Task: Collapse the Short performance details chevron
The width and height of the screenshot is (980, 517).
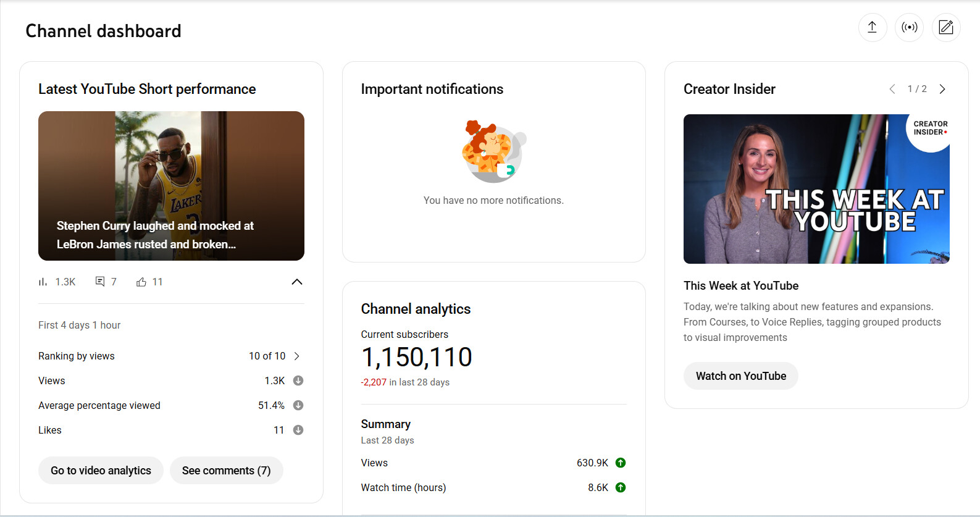Action: [x=297, y=282]
